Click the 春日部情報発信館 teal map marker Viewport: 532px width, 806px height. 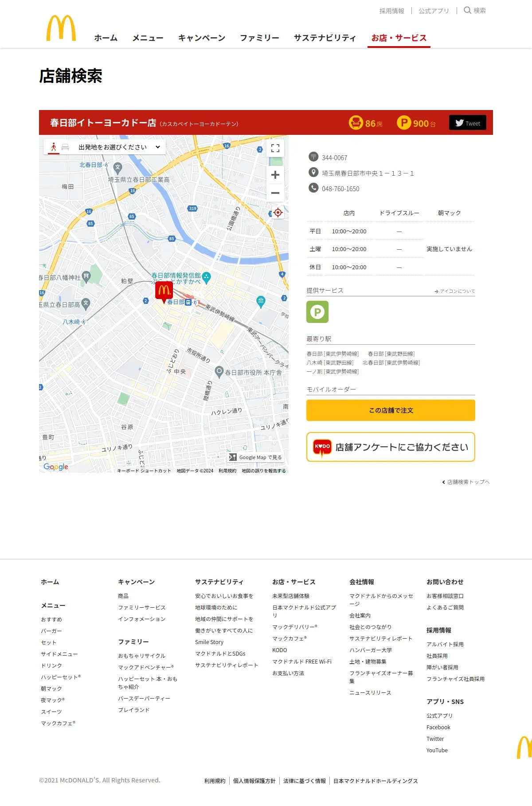coord(206,278)
